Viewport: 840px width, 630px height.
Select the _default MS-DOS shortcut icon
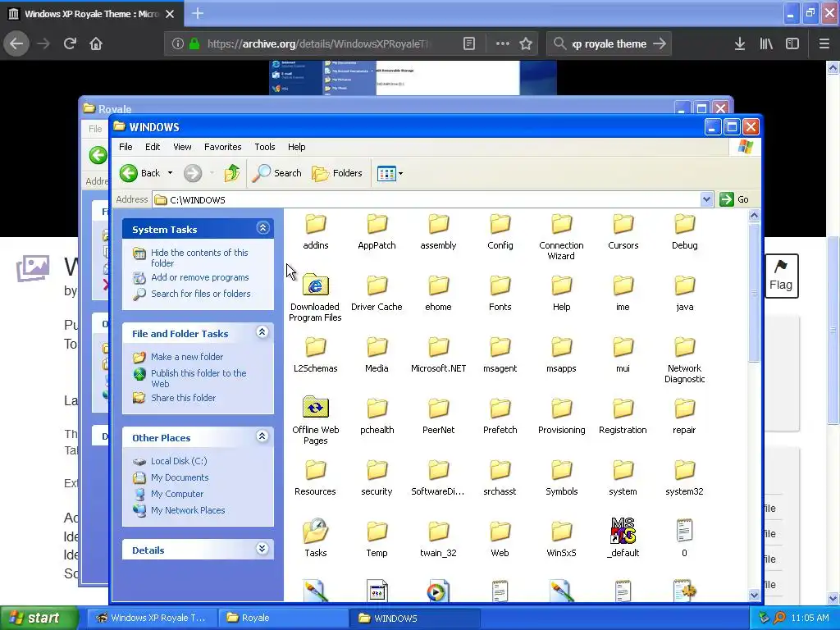click(x=623, y=532)
